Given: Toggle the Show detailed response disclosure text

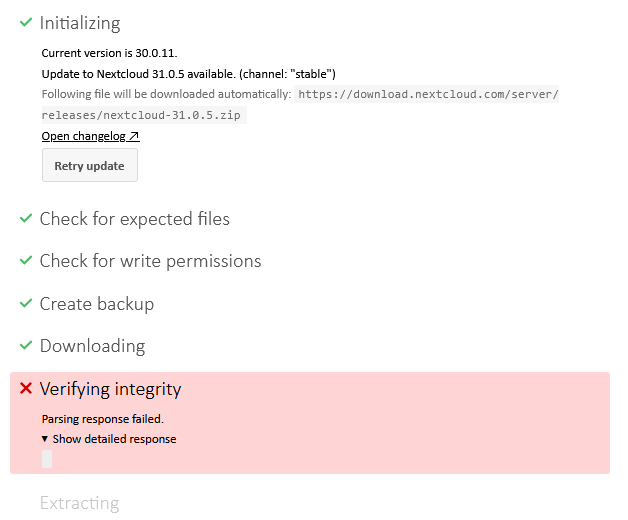Looking at the screenshot, I should click(x=115, y=439).
